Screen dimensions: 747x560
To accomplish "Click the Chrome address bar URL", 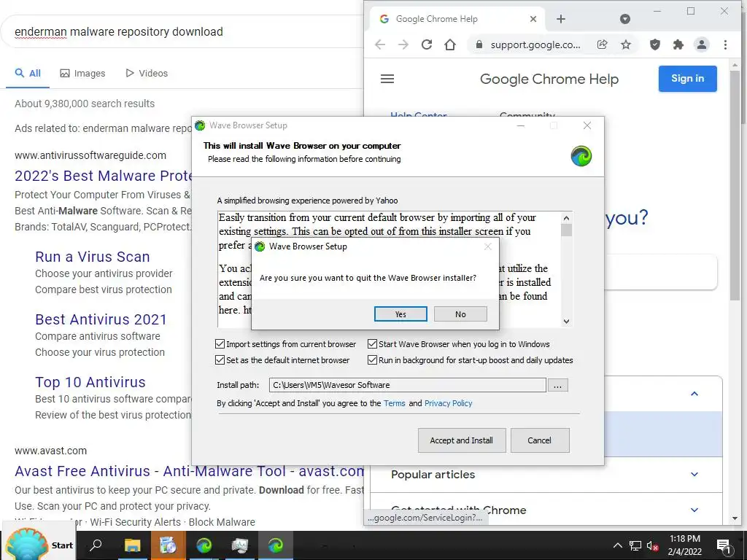I will [x=535, y=44].
